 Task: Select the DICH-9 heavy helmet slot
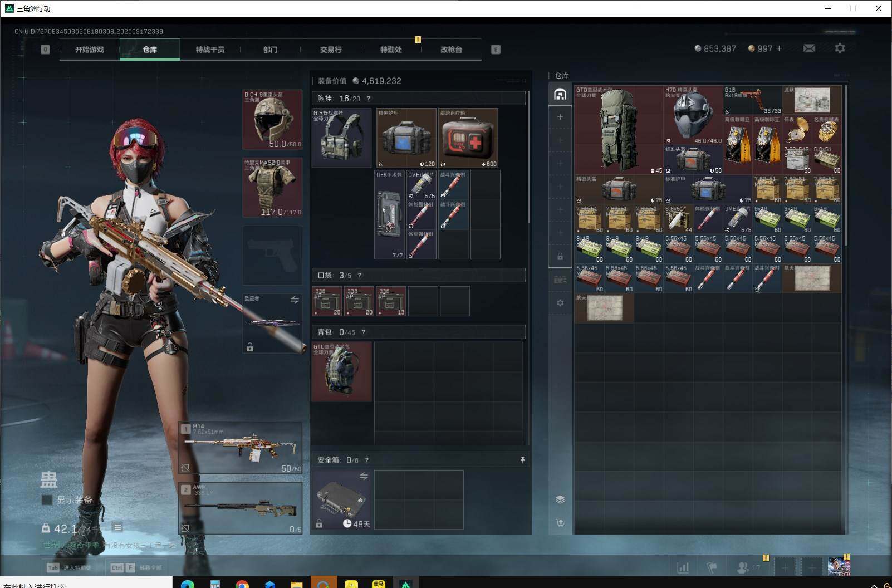pyautogui.click(x=272, y=119)
